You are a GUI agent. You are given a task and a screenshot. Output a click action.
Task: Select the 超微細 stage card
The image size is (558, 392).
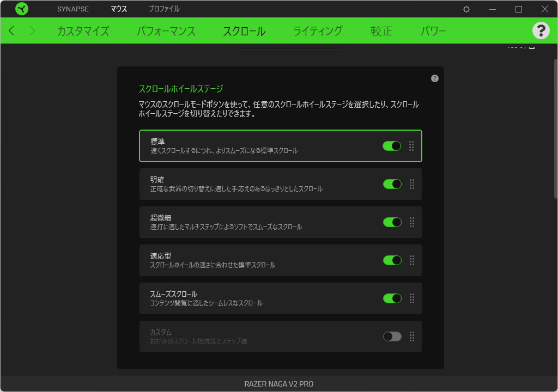(x=281, y=222)
